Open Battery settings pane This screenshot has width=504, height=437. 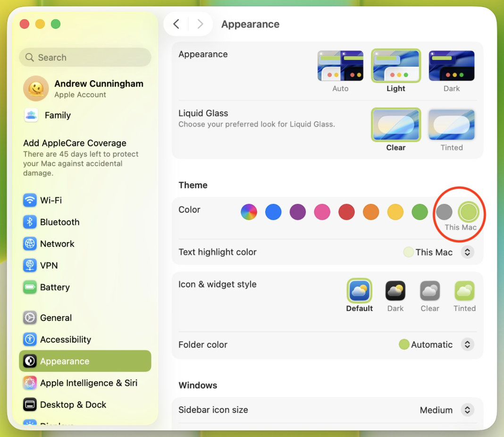[x=85, y=287]
